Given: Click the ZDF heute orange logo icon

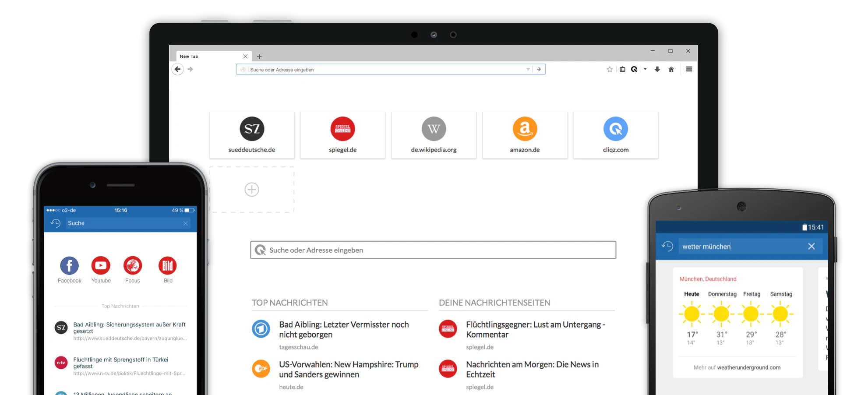Looking at the screenshot, I should click(x=261, y=369).
